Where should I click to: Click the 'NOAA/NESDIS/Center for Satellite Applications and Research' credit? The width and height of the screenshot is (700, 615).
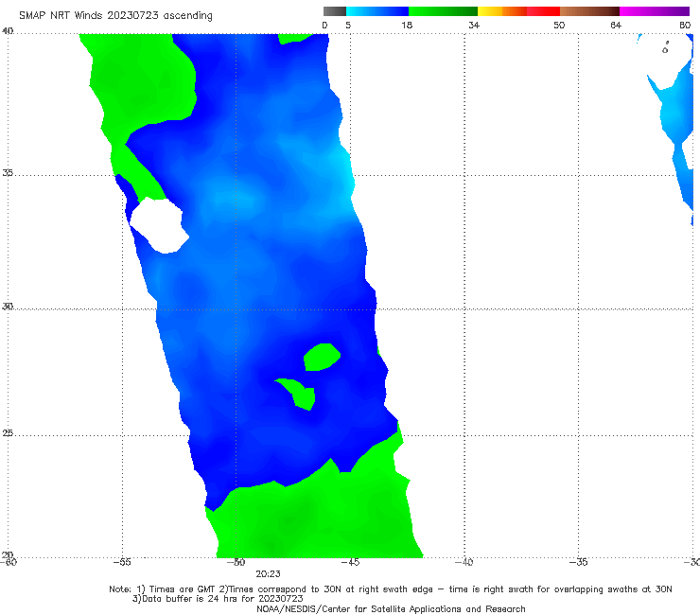pyautogui.click(x=391, y=609)
